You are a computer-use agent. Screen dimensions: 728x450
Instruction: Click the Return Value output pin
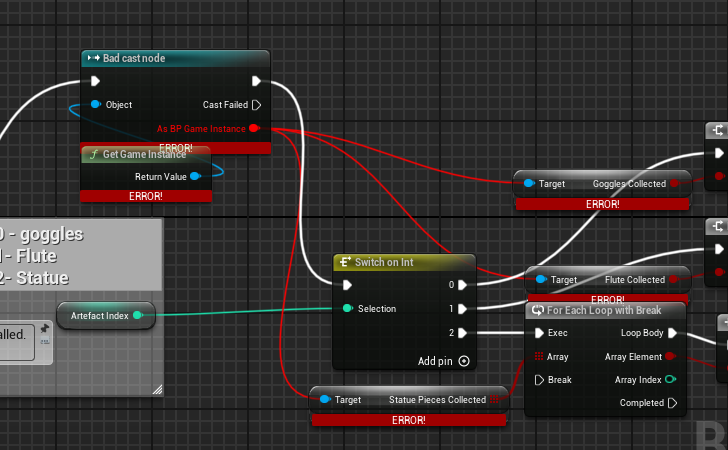195,176
